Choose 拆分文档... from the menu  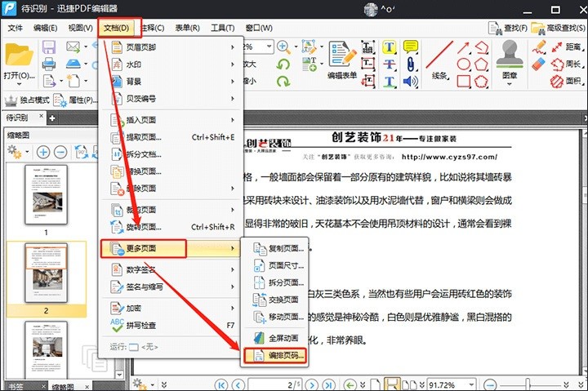pos(172,154)
